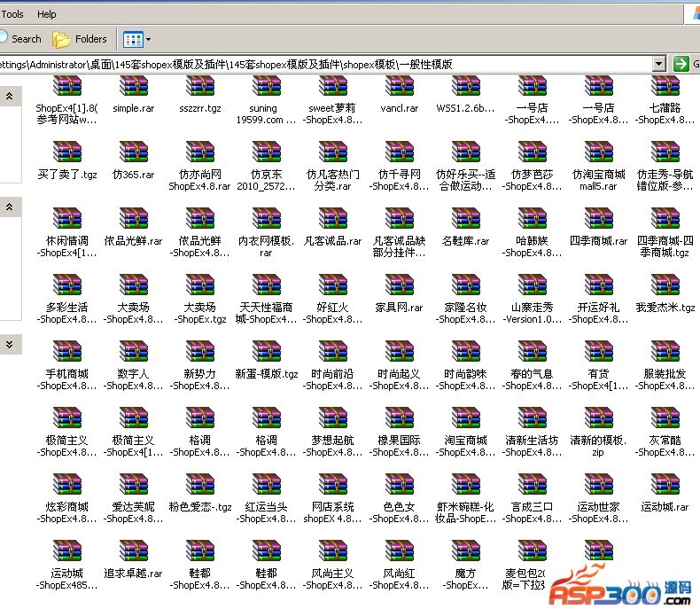This screenshot has height=609, width=700.
Task: Select the sweet萝莉 archive icon
Action: [332, 86]
